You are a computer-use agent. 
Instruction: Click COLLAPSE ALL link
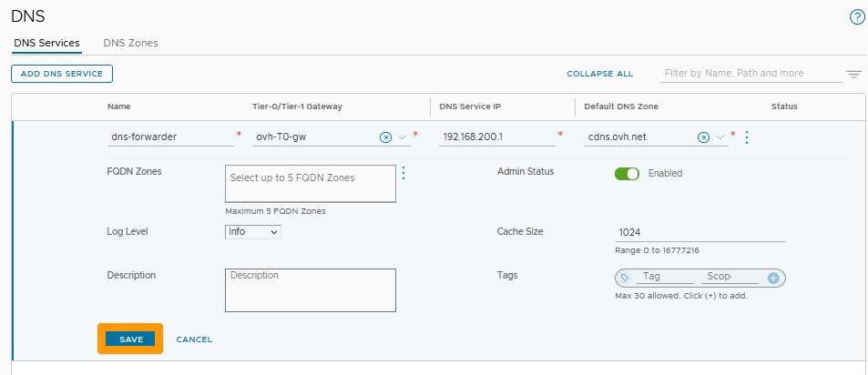coord(600,74)
